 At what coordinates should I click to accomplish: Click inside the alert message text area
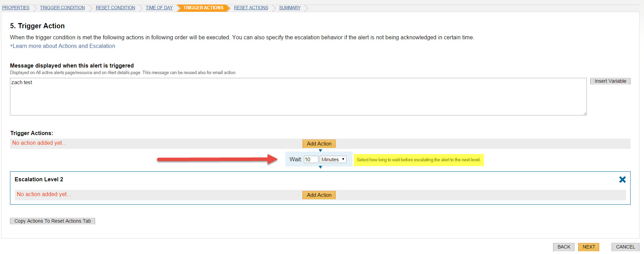pos(298,96)
